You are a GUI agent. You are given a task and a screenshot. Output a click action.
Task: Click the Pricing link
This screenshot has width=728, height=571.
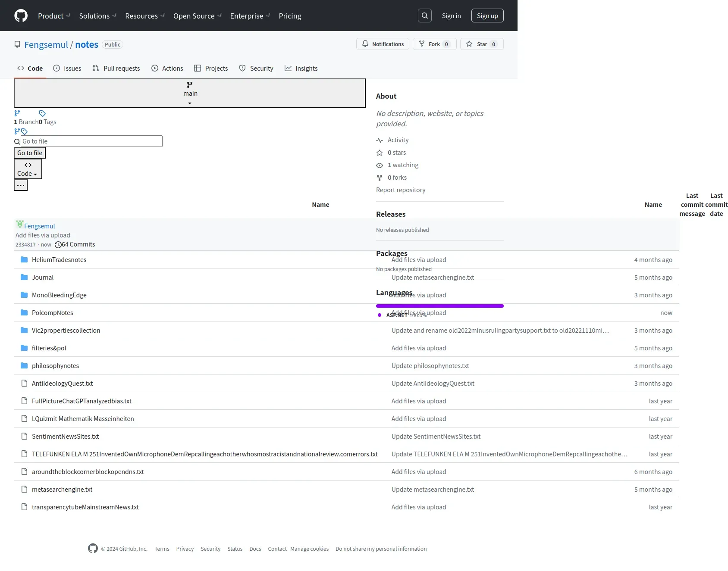coord(290,16)
